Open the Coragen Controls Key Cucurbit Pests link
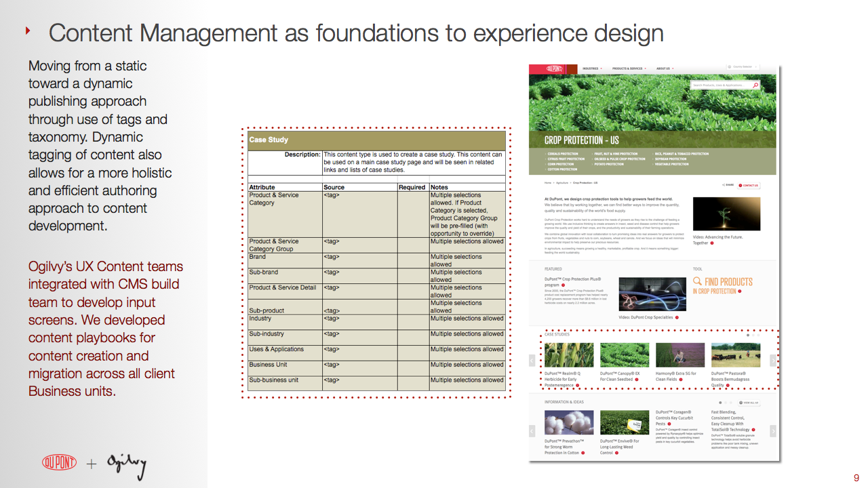This screenshot has width=868, height=488. tap(674, 418)
